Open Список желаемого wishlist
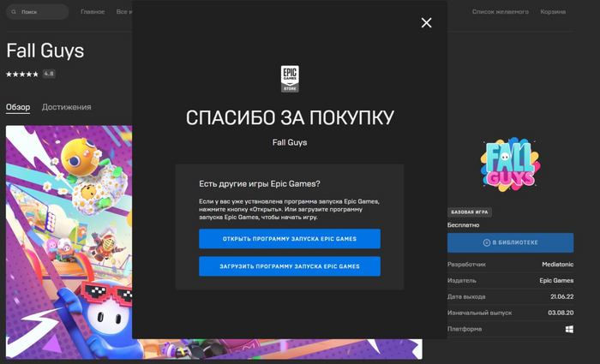Image resolution: width=600 pixels, height=364 pixels. (x=500, y=12)
